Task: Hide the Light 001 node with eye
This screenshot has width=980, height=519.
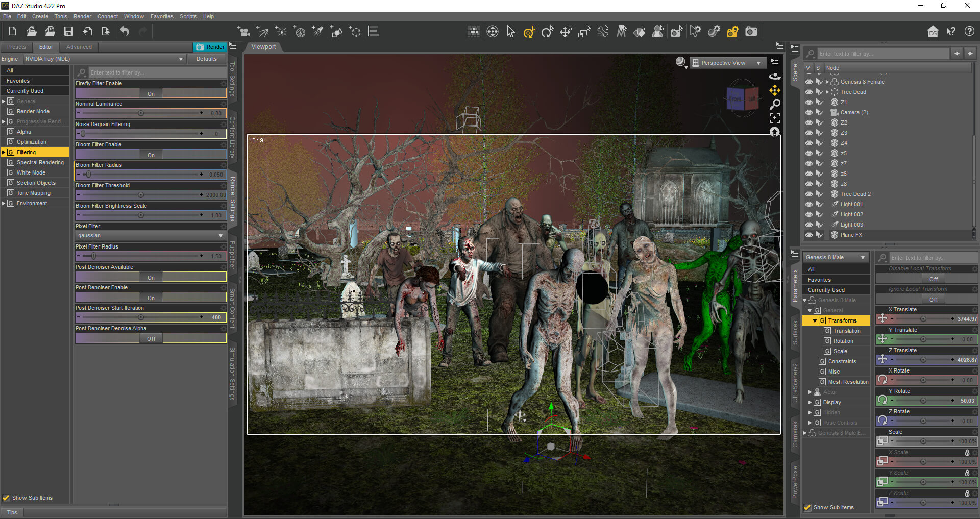Action: (x=809, y=204)
